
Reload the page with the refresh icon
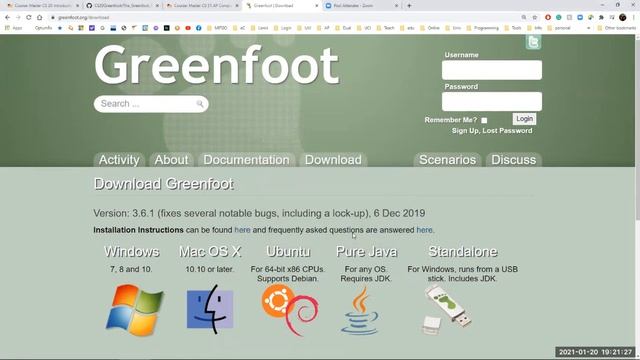(29, 18)
